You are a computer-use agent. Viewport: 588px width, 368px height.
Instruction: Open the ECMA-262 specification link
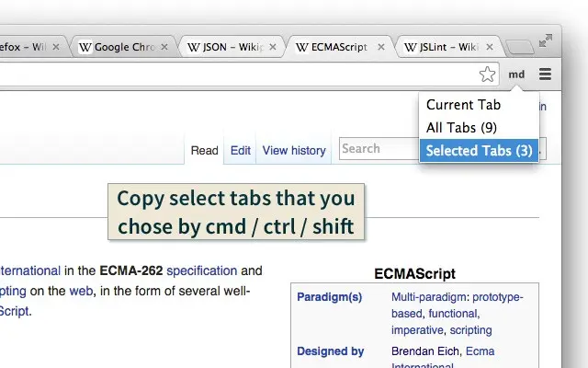click(202, 270)
